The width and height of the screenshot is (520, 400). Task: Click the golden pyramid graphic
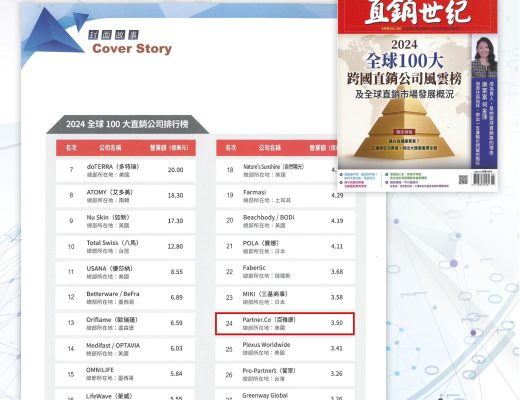click(404, 127)
